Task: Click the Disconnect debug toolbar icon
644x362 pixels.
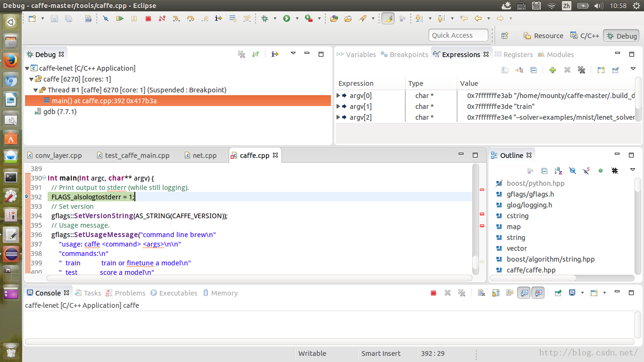Action: point(162,18)
